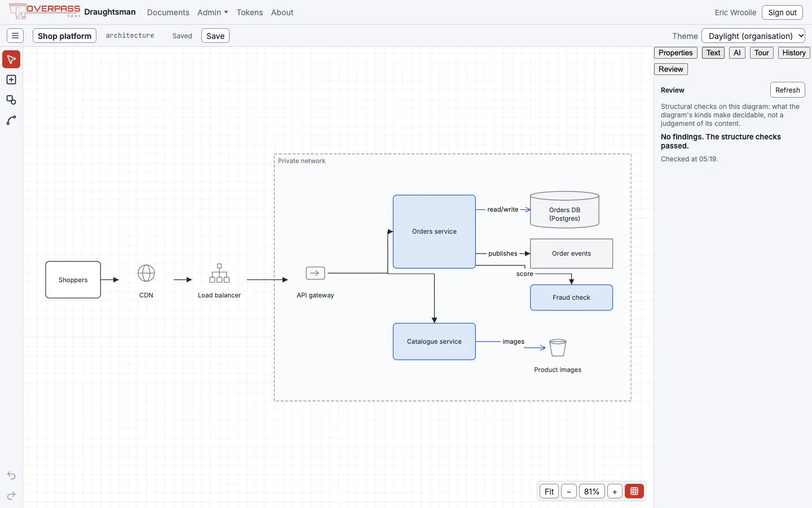Open the Tour tab
812x508 pixels.
click(762, 52)
